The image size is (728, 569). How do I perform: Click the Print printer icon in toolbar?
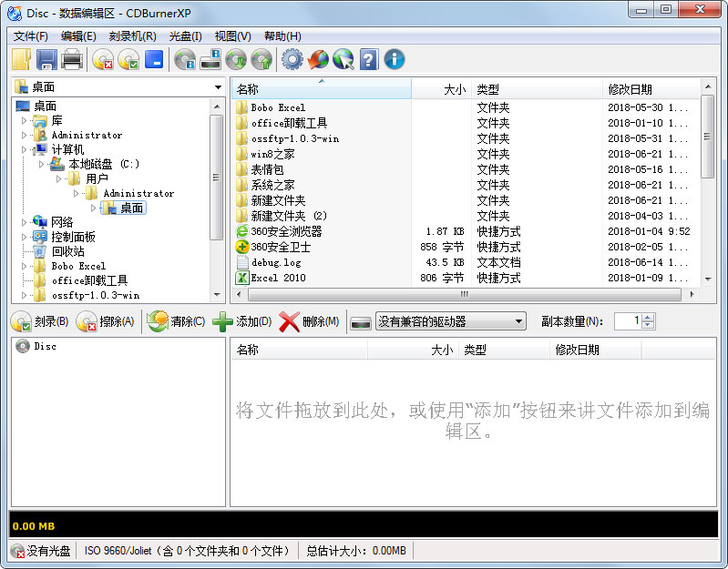click(72, 60)
